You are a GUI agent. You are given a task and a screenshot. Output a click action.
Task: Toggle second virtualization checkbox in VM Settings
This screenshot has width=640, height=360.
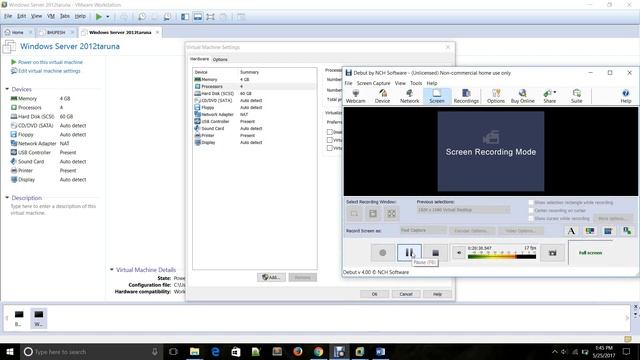[330, 140]
